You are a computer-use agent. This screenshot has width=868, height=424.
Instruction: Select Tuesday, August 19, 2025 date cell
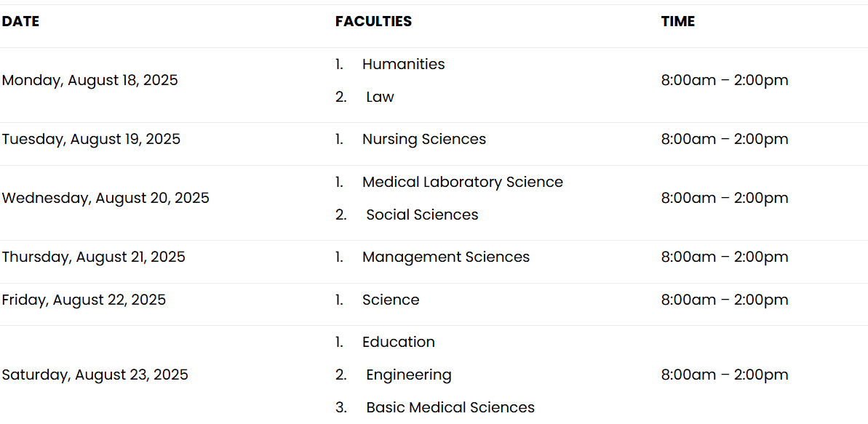pos(92,139)
